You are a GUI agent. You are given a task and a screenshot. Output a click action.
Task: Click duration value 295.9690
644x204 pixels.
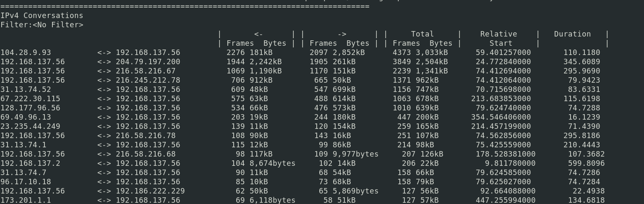(x=581, y=71)
